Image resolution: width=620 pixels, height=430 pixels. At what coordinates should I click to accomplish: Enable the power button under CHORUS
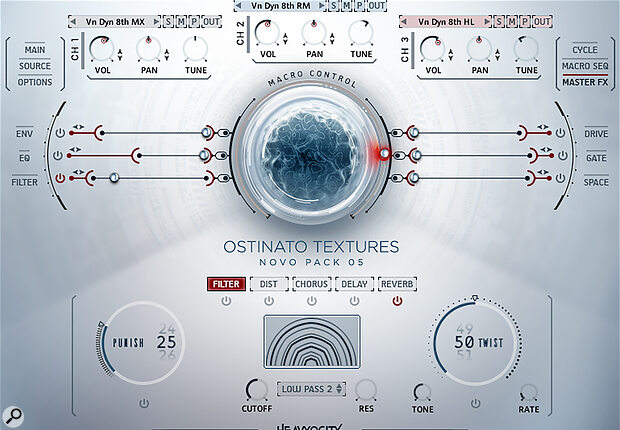(x=312, y=301)
